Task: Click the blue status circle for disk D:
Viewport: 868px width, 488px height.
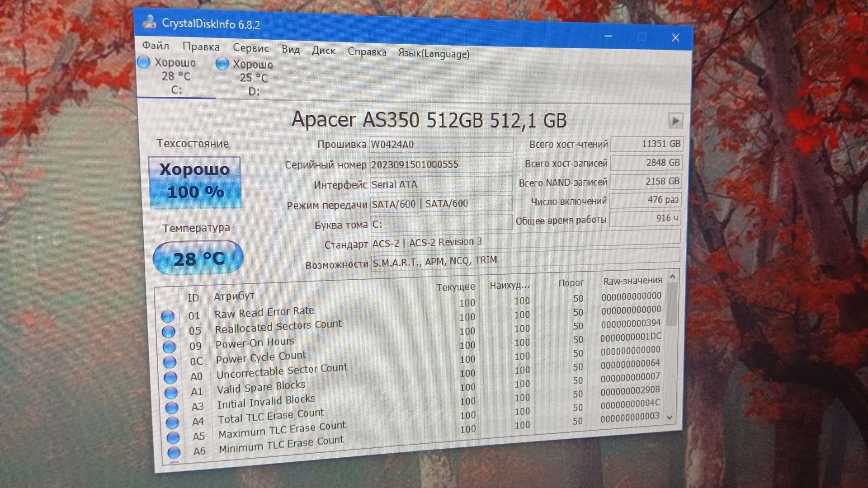Action: coord(222,64)
